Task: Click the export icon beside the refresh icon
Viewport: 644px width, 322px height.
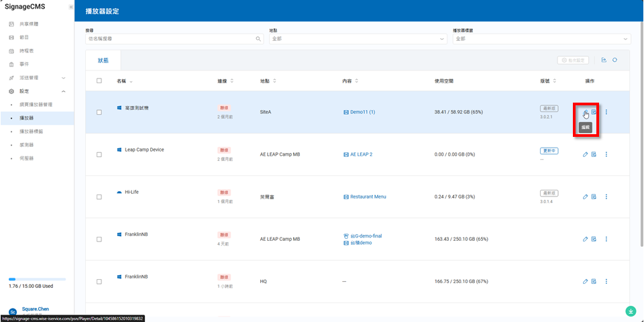Action: point(604,60)
